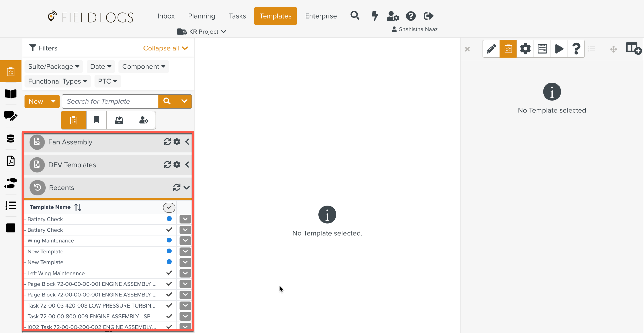Toggle the select-all checkmark in table header
Screen dimensions: 644x333
(169, 207)
